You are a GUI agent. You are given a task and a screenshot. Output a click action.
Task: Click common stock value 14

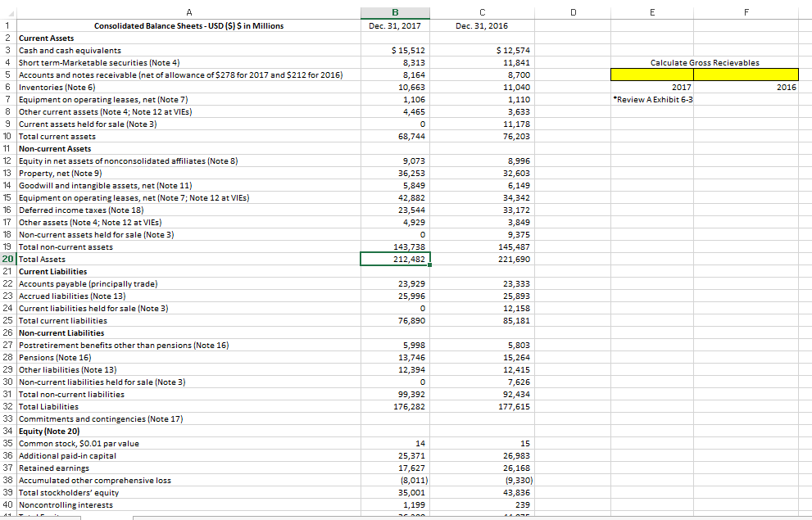pyautogui.click(x=395, y=443)
